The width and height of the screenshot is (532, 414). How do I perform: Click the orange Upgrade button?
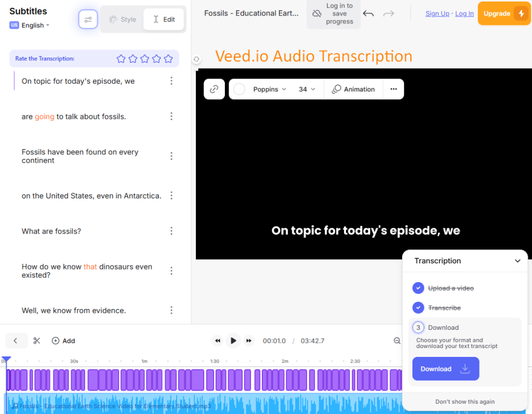click(504, 14)
